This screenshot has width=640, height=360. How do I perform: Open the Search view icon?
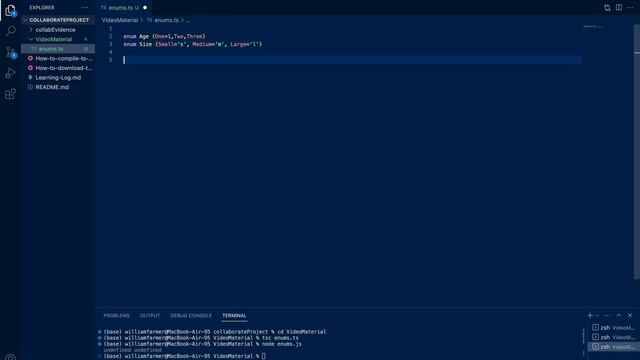point(11,31)
